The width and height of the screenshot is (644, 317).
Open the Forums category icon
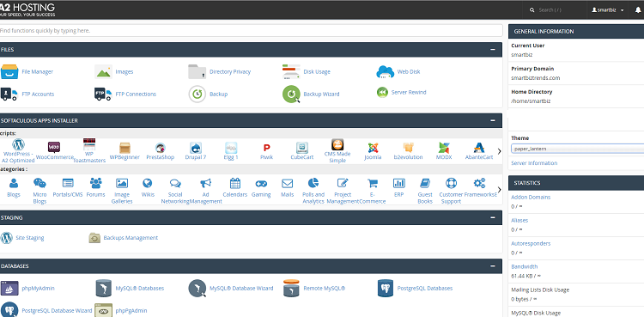pos(95,183)
